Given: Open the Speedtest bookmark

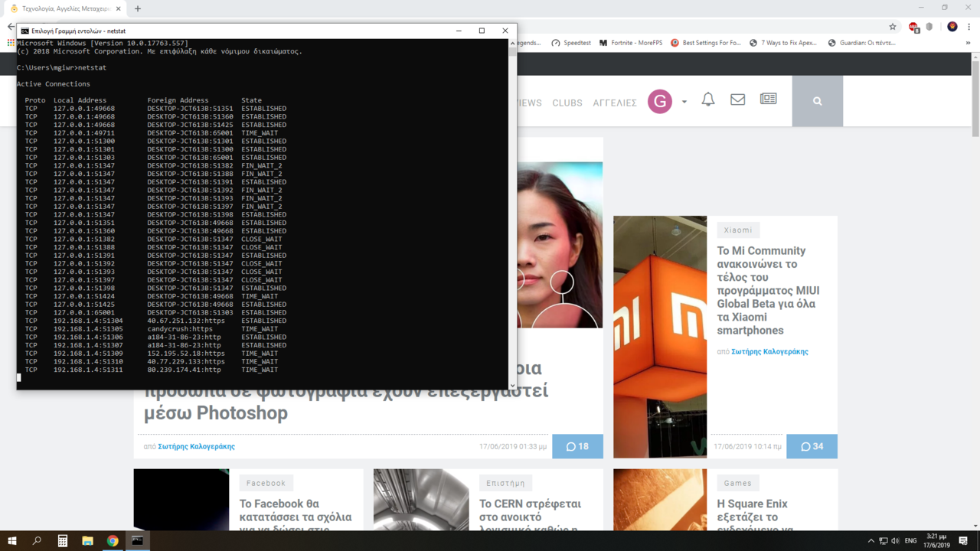Looking at the screenshot, I should tap(571, 43).
